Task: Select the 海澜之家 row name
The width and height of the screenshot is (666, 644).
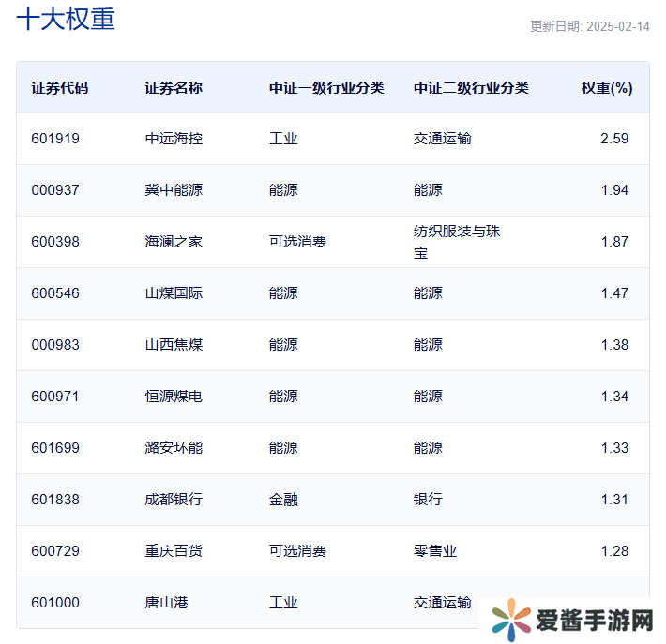Action: (174, 242)
